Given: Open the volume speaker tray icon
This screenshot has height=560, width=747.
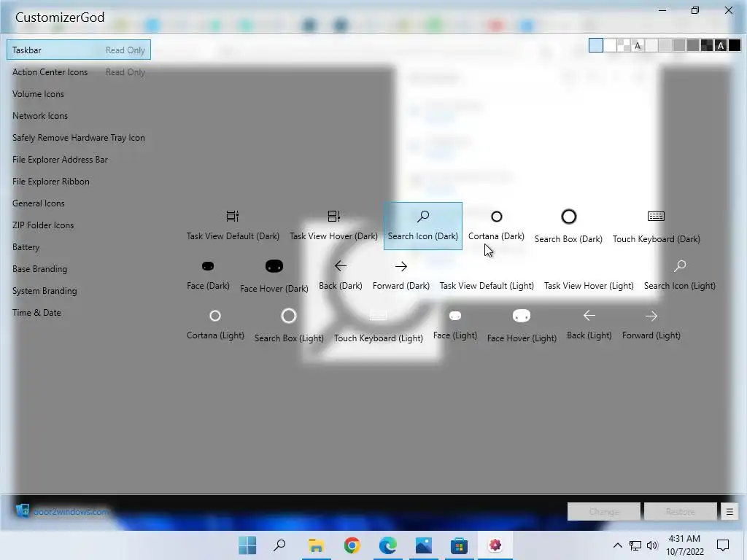Looking at the screenshot, I should point(652,545).
